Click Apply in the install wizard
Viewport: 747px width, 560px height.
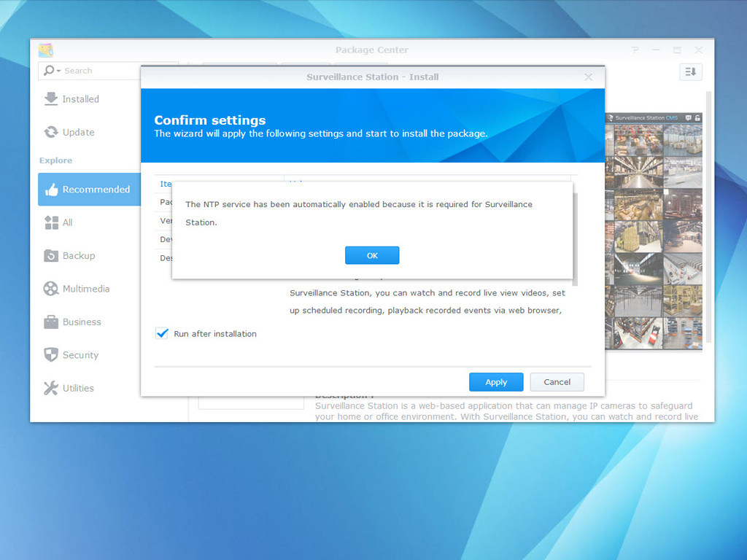[x=496, y=382]
